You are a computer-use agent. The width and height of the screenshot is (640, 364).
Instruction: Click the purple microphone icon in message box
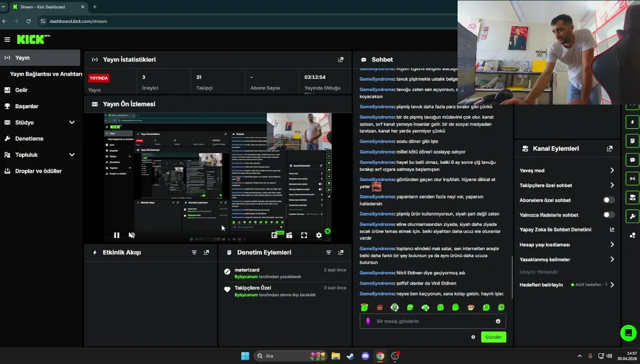[x=368, y=321]
